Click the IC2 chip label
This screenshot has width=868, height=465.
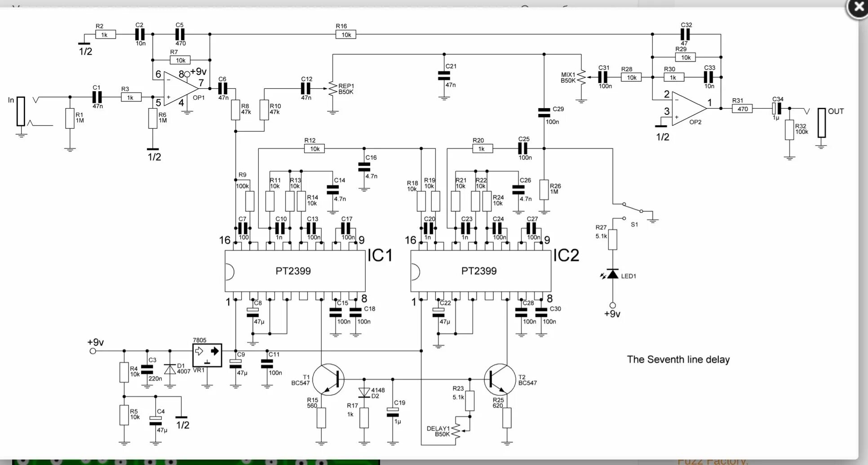(x=566, y=255)
